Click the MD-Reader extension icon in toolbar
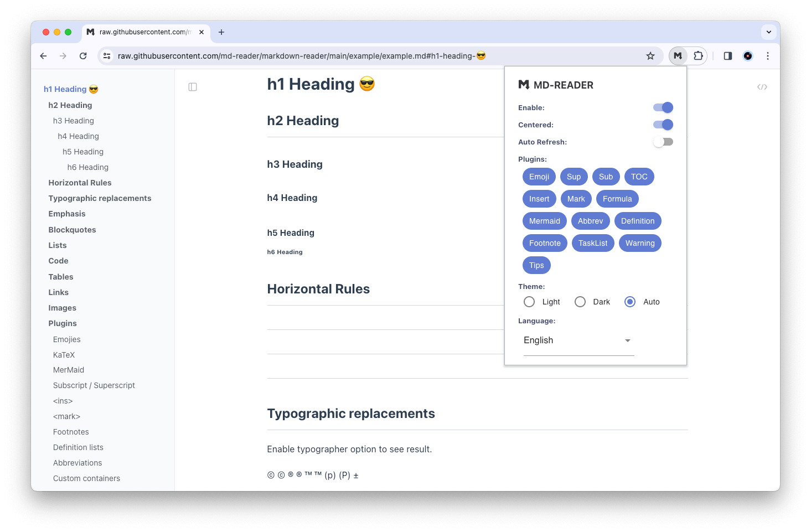Viewport: 811px width, 532px height. (678, 56)
